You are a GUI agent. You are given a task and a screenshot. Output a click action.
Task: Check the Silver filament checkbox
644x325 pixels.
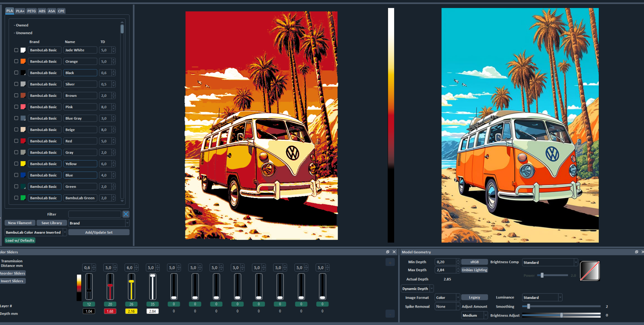click(x=16, y=84)
